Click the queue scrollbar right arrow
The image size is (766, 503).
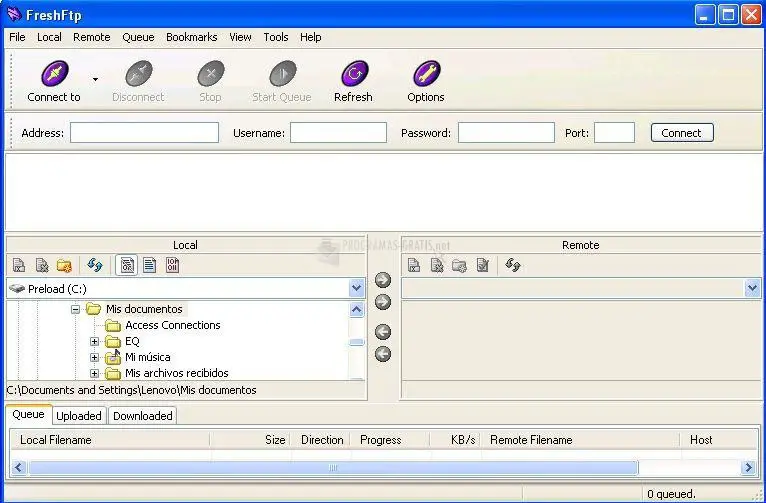[x=748, y=468]
